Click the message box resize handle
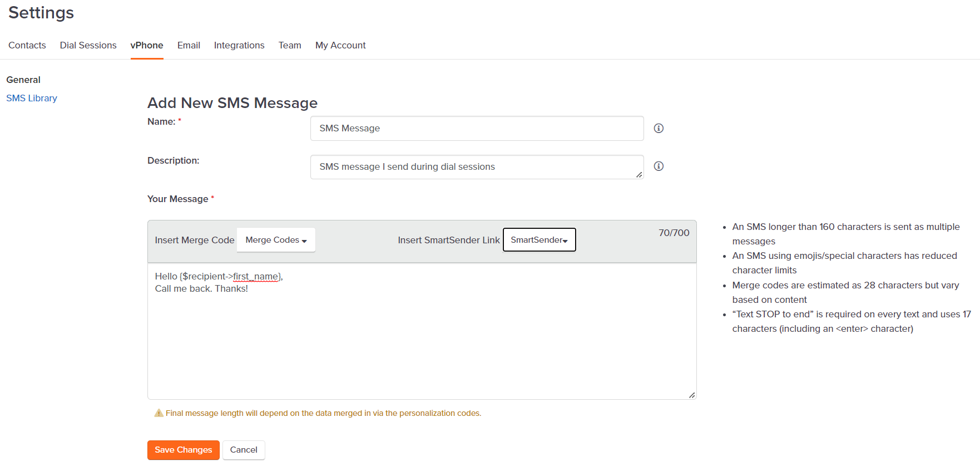The height and width of the screenshot is (466, 980). tap(692, 395)
